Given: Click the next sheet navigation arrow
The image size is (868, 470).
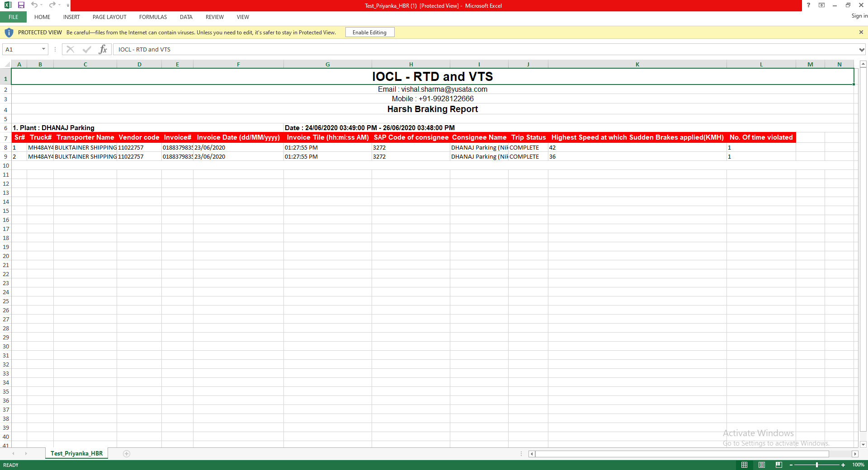Looking at the screenshot, I should [26, 453].
